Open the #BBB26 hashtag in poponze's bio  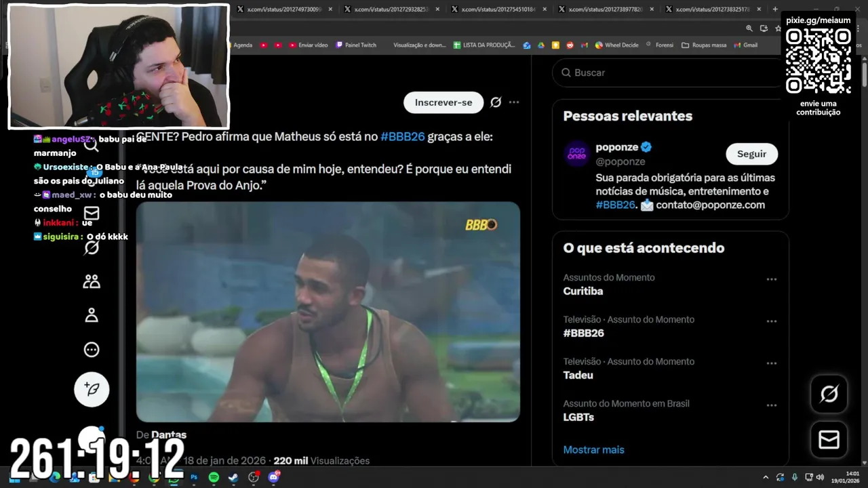616,205
